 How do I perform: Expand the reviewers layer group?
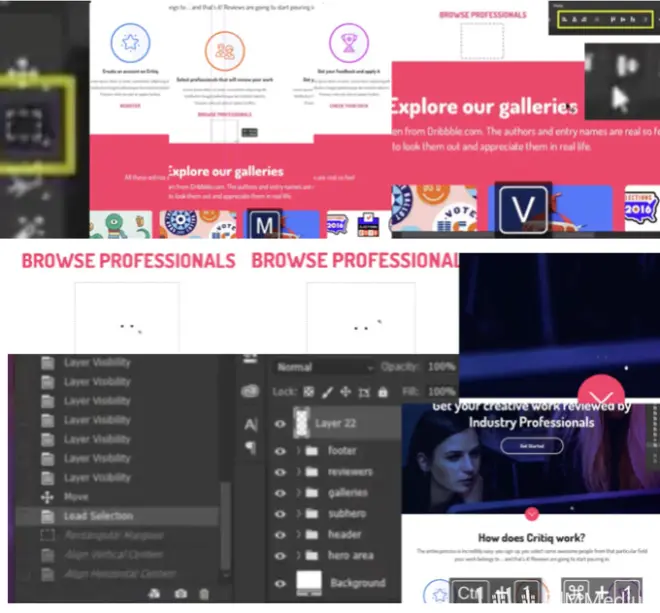pyautogui.click(x=298, y=472)
